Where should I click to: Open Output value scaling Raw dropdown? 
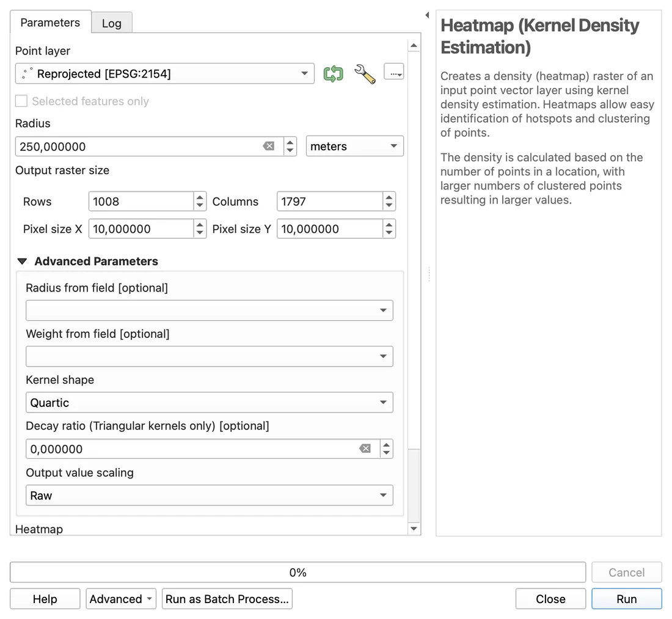(x=209, y=496)
